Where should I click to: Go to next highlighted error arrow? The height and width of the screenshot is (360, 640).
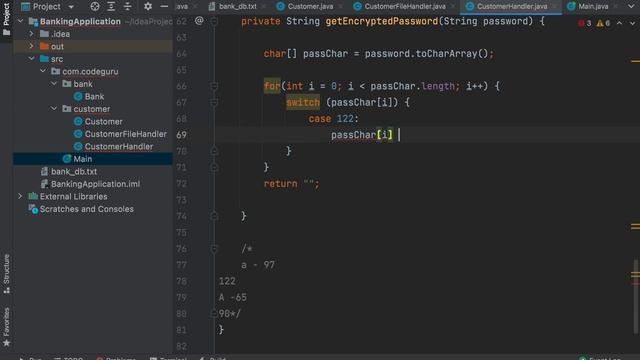pos(632,23)
